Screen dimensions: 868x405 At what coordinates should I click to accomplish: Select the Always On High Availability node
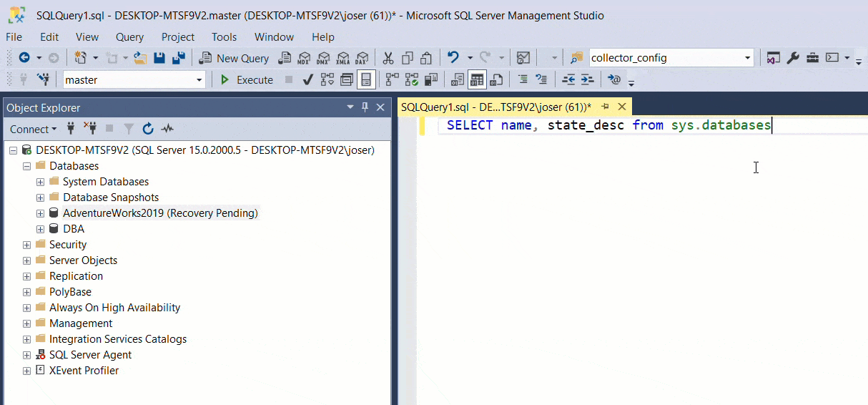click(114, 308)
